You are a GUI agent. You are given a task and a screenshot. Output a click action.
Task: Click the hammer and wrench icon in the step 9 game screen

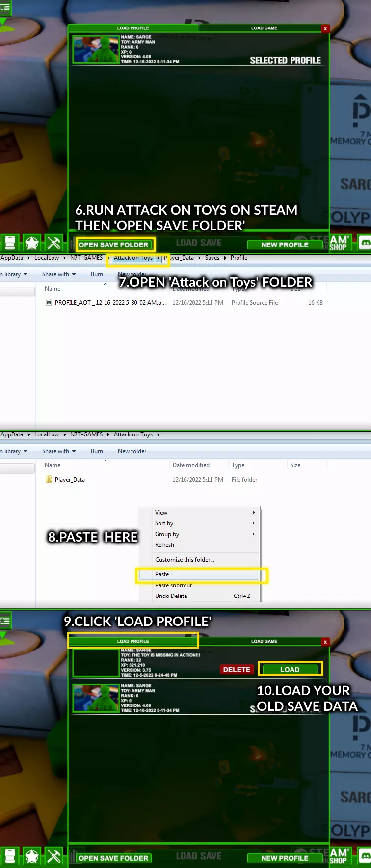[x=54, y=856]
